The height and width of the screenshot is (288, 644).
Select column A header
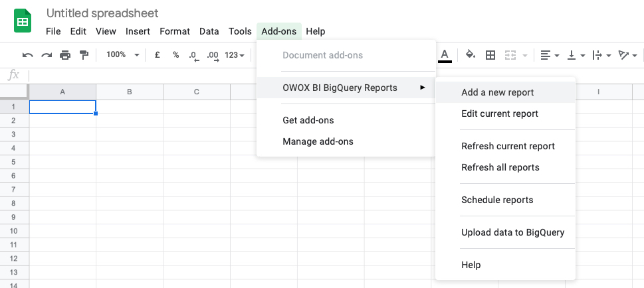coord(62,92)
